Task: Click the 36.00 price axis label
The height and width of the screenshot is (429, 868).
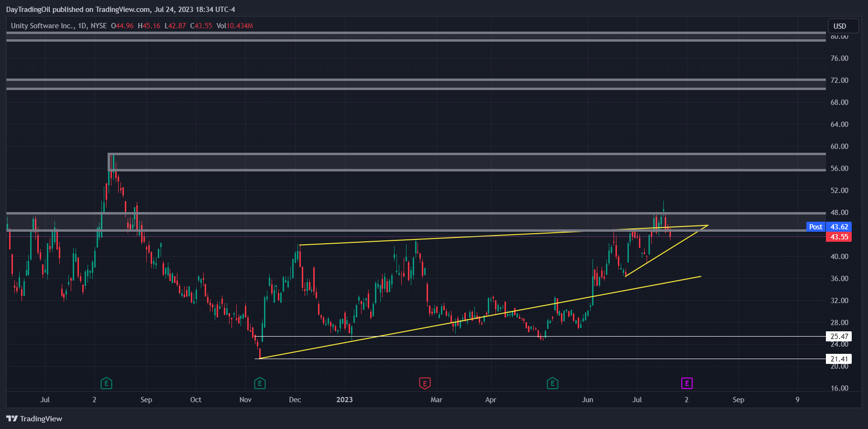Action: click(839, 279)
